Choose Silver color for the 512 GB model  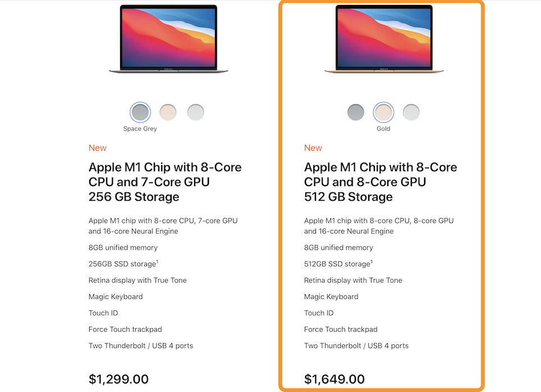click(x=411, y=112)
